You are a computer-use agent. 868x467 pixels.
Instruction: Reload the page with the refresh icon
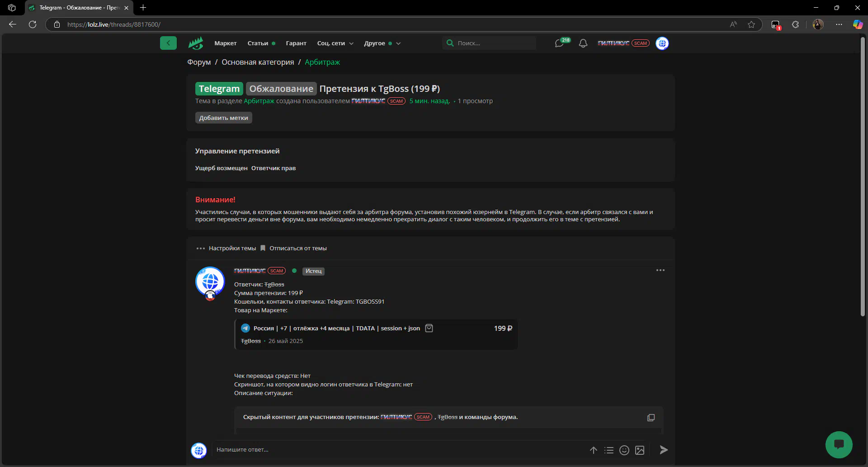(33, 24)
